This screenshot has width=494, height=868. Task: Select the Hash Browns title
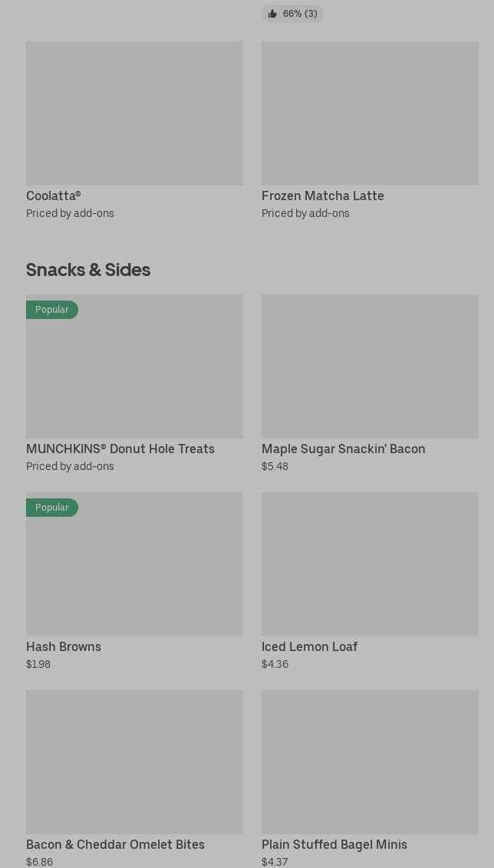(x=64, y=646)
